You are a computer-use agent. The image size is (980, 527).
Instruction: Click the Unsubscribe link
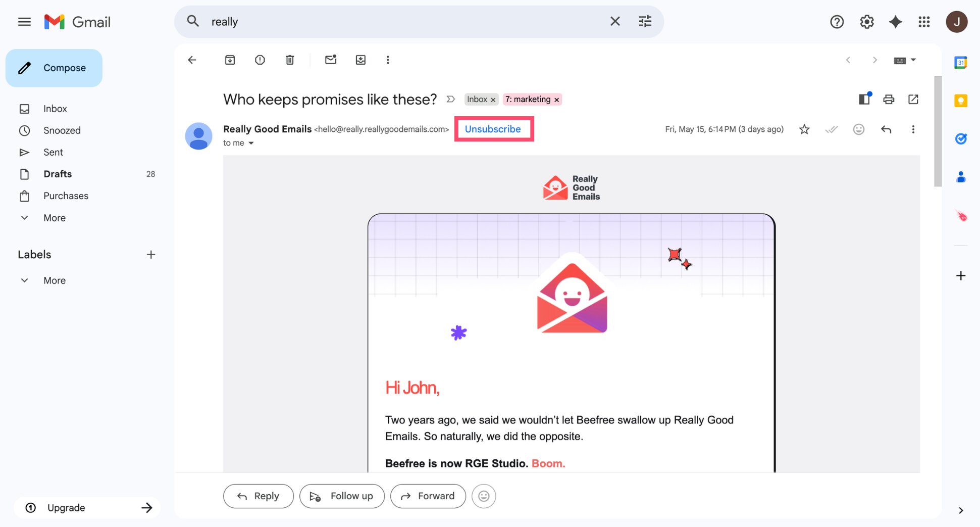point(493,129)
